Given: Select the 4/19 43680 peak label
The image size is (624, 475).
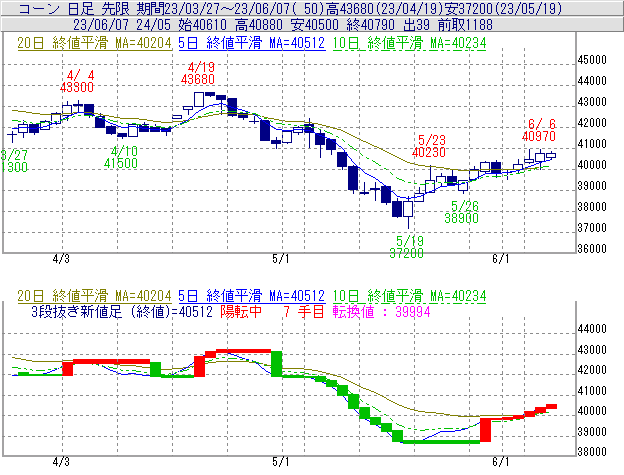Looking at the screenshot, I should (x=198, y=73).
